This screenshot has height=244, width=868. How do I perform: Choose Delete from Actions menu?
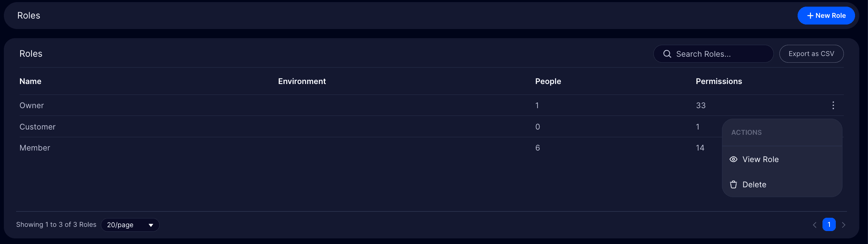pos(755,184)
